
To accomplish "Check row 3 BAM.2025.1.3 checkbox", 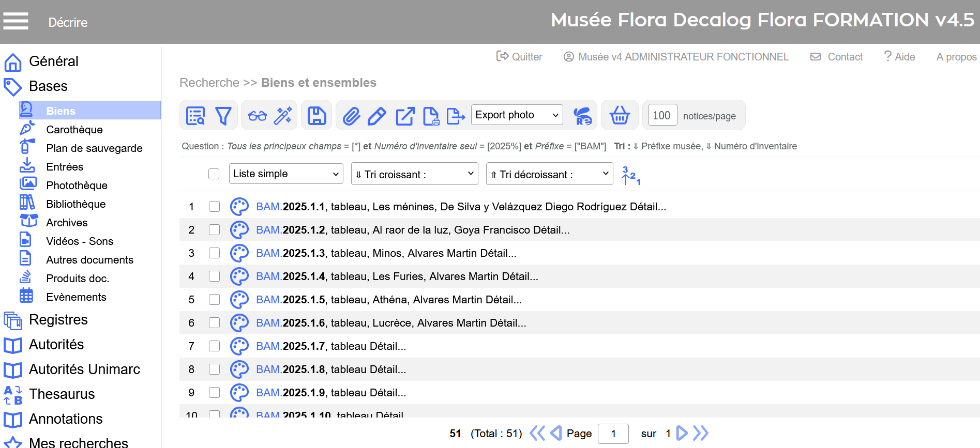I will click(214, 253).
